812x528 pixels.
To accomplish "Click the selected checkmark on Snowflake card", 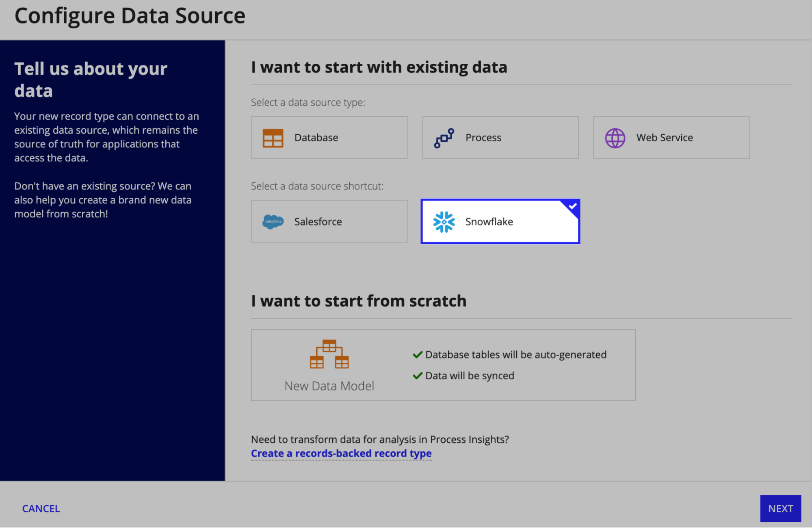I will pyautogui.click(x=572, y=206).
